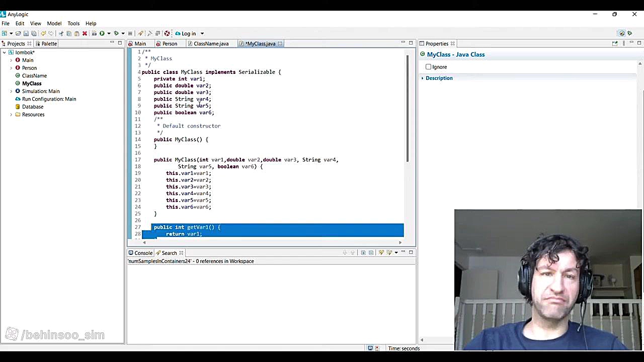Collapse the lombok project tree node
Viewport: 644px width, 362px height.
coord(4,52)
